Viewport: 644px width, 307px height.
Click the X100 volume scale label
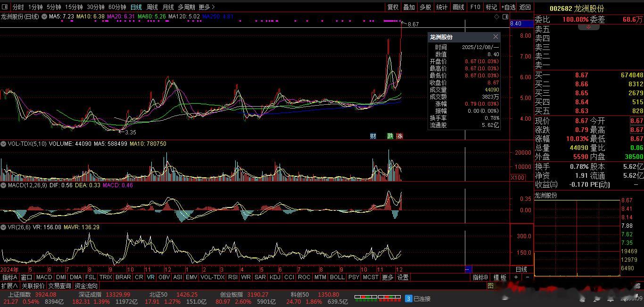518,177
